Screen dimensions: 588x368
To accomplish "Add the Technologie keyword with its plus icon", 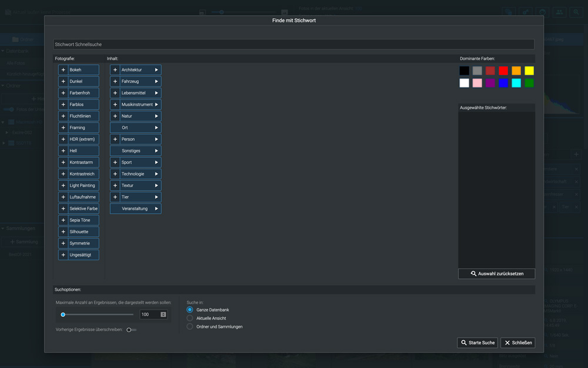I will (115, 174).
